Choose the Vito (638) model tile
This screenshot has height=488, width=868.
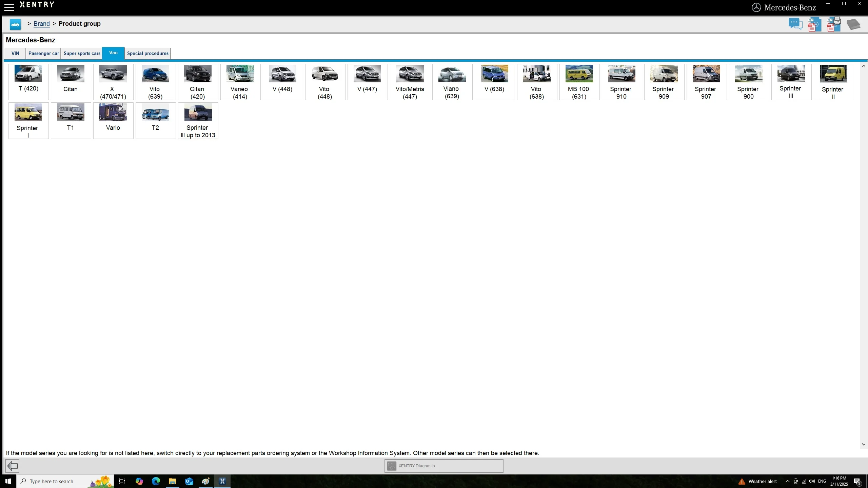click(x=537, y=82)
